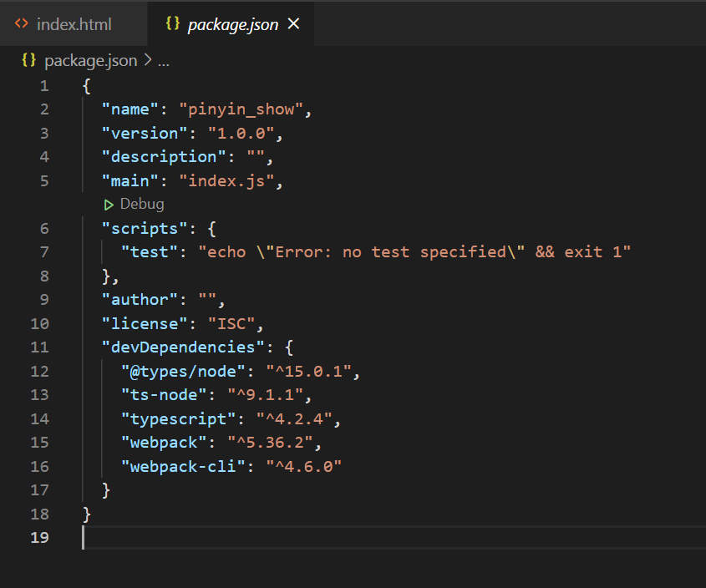Click the closing brace on line 17
The width and height of the screenshot is (706, 588).
tap(106, 489)
